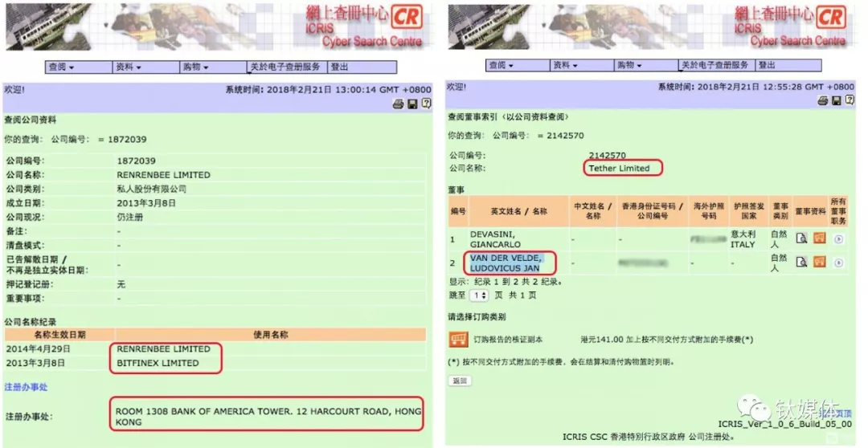Click the orange cart icon in DEVASINI row
The image size is (868, 448).
820,238
